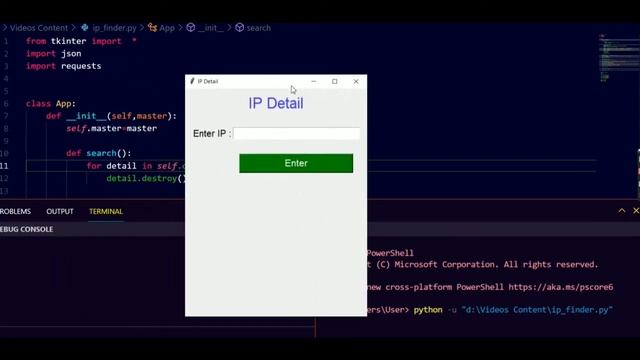Click the cube icon beside __init__ breadcrumb
Screen dimensions: 640x360
point(191,28)
